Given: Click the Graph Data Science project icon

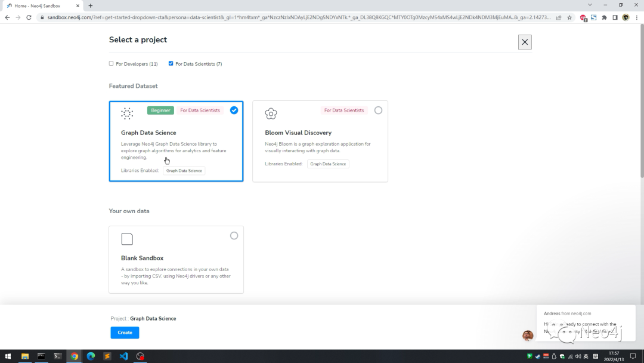Looking at the screenshot, I should 127,113.
